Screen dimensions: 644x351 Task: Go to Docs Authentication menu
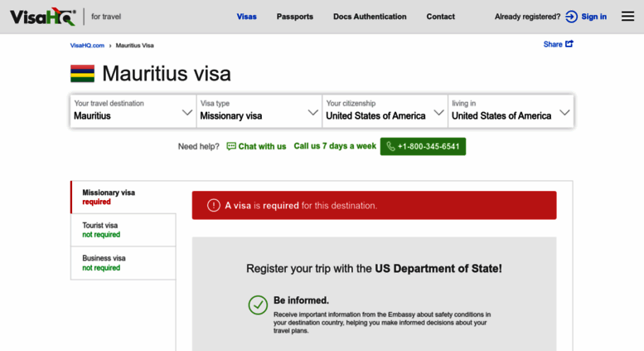(x=370, y=17)
